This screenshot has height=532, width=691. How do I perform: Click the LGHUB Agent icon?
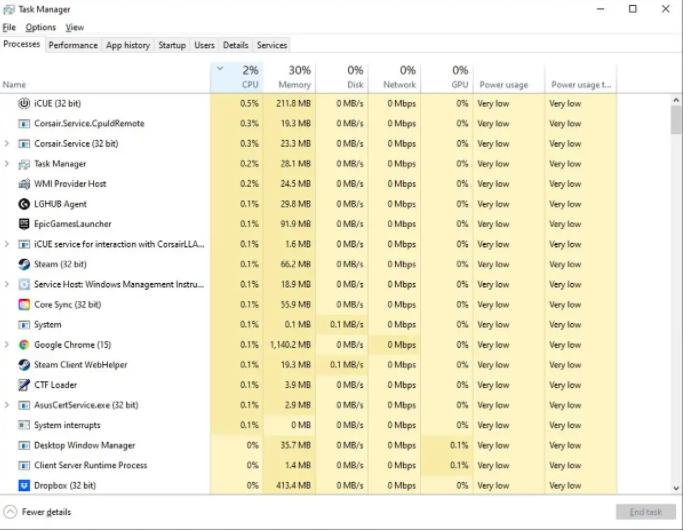pyautogui.click(x=24, y=204)
